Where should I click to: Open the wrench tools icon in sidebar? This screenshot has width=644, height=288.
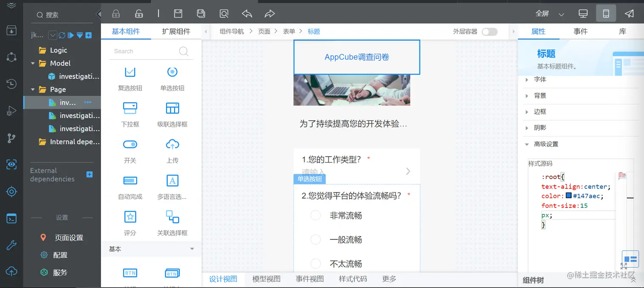point(11,245)
